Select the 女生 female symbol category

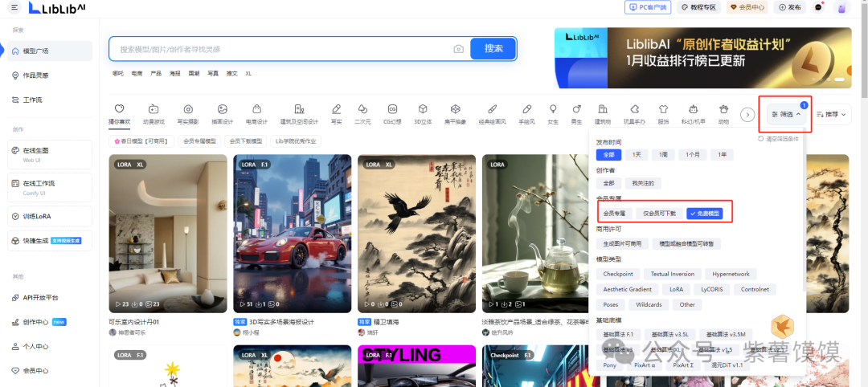[552, 109]
